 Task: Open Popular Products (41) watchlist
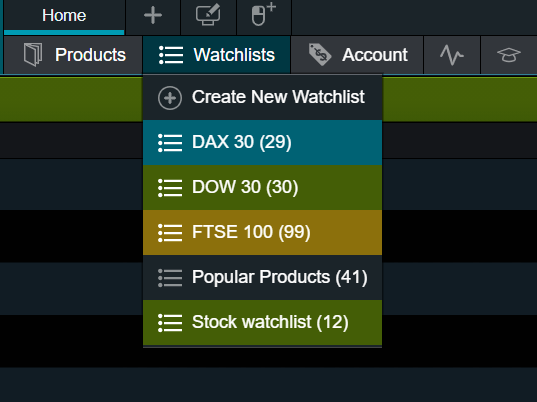(x=262, y=277)
